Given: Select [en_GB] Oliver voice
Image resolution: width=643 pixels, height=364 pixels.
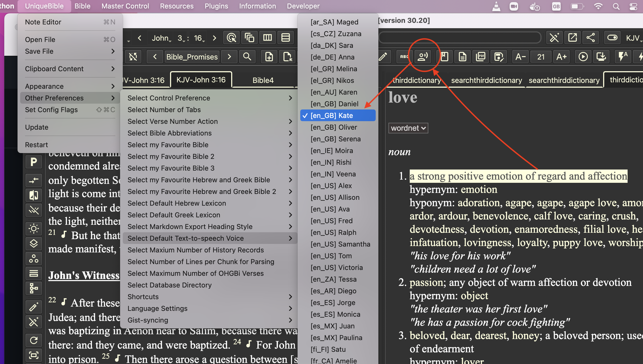Looking at the screenshot, I should coord(338,127).
